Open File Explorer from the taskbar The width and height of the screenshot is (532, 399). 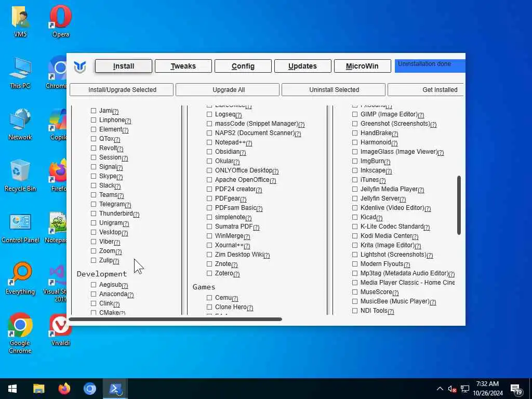38,389
